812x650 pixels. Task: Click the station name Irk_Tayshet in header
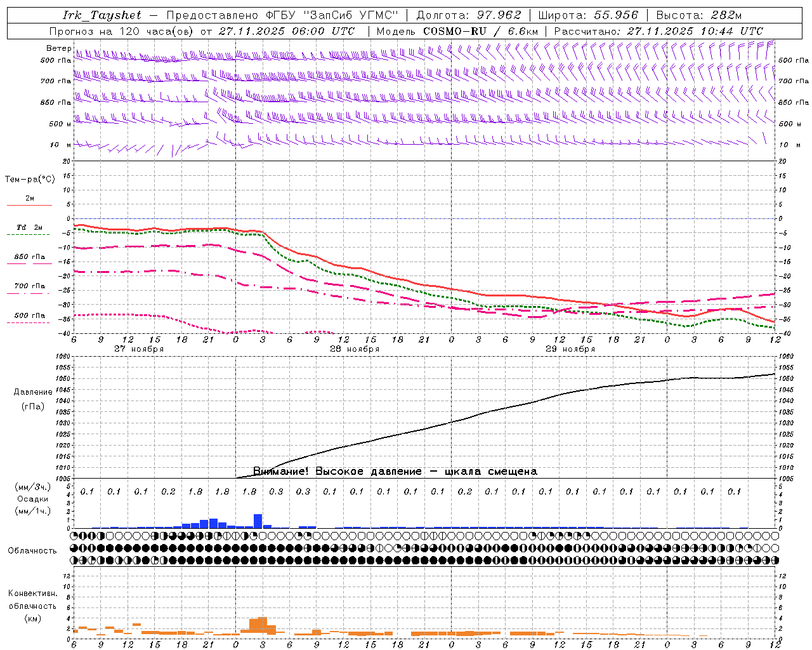pos(102,15)
